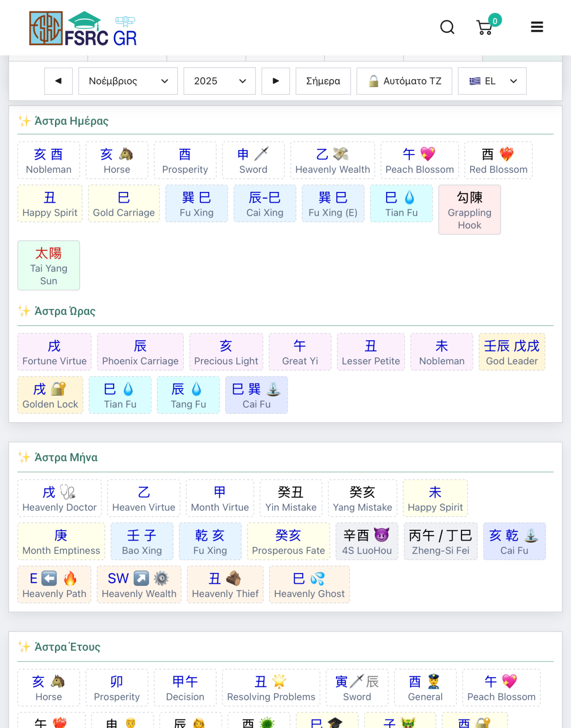The height and width of the screenshot is (728, 571).
Task: Expand the 2025 year dropdown
Action: pos(219,81)
